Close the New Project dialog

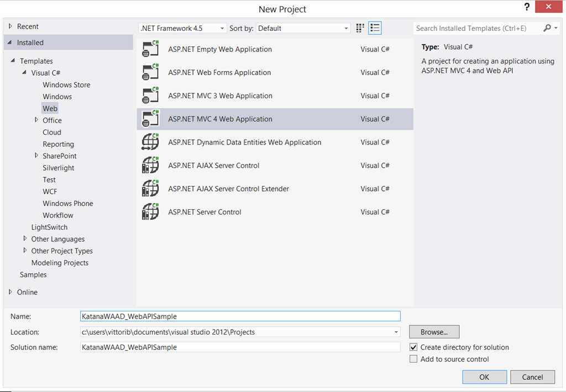[x=548, y=7]
